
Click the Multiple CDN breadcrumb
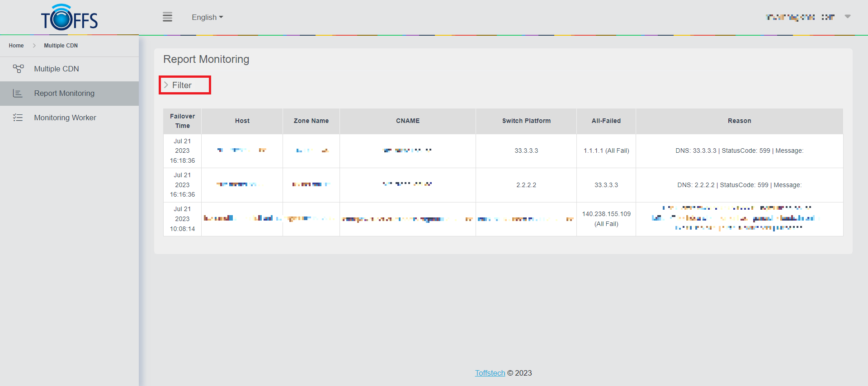[61, 46]
